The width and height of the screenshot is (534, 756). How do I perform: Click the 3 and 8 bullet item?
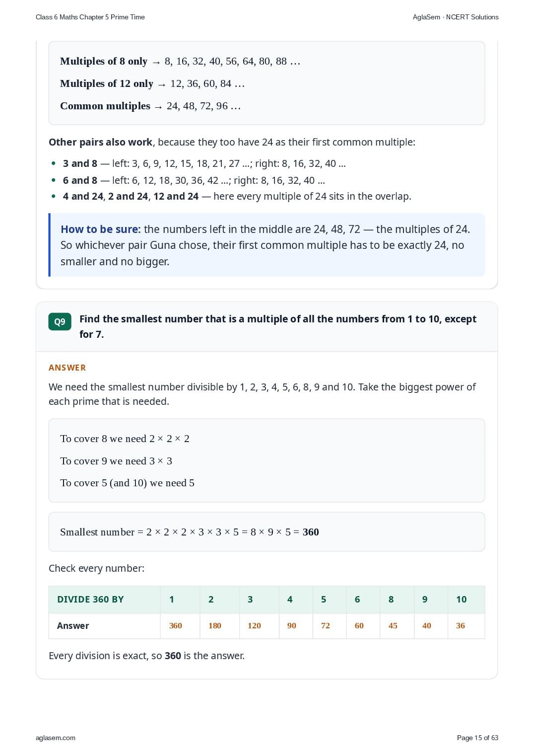(x=204, y=163)
